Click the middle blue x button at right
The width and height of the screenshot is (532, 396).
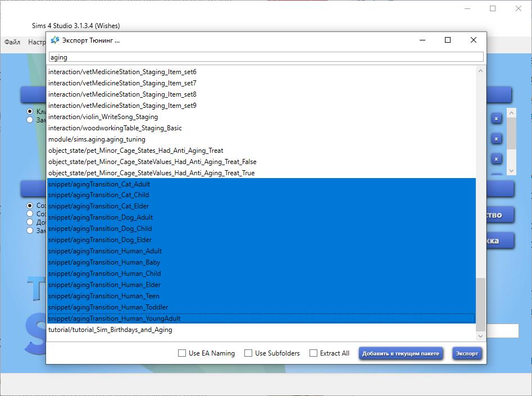497,139
